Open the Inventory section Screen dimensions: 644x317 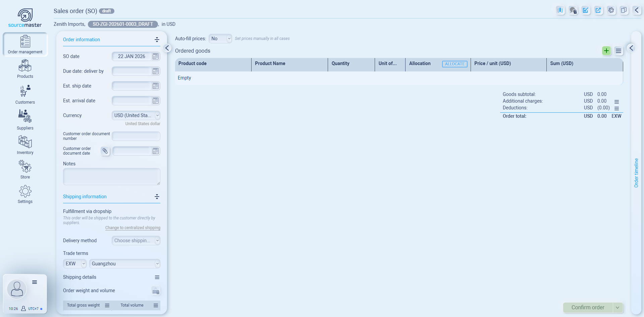(x=25, y=145)
